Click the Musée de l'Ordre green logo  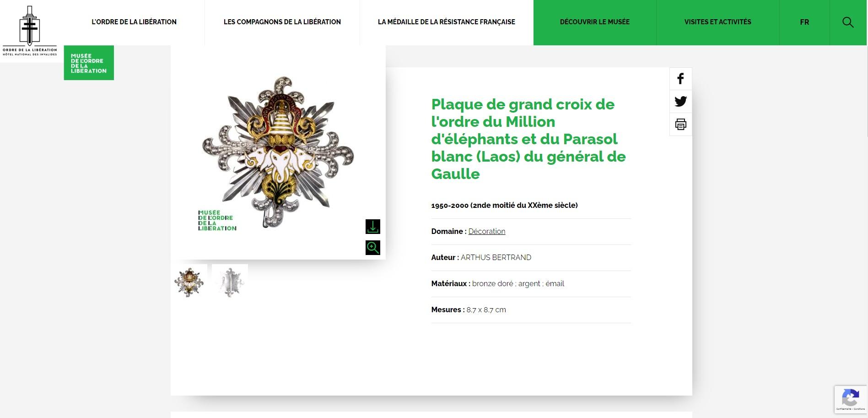coord(89,63)
